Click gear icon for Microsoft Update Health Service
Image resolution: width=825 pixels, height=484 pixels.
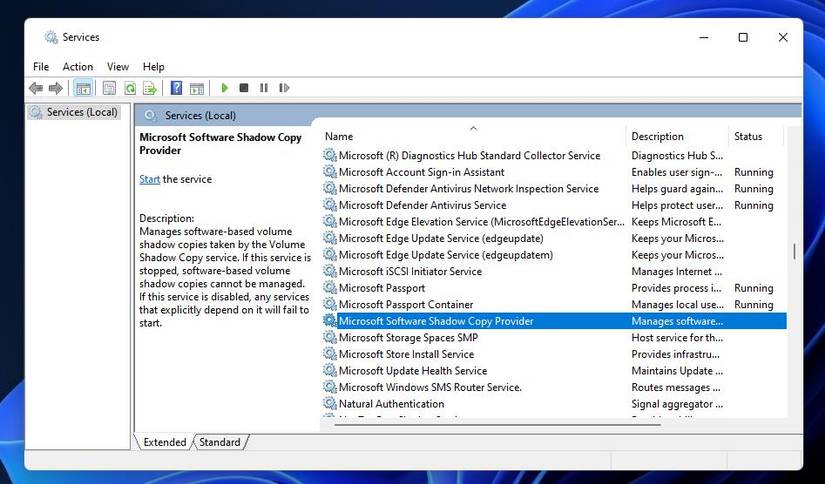tap(330, 371)
